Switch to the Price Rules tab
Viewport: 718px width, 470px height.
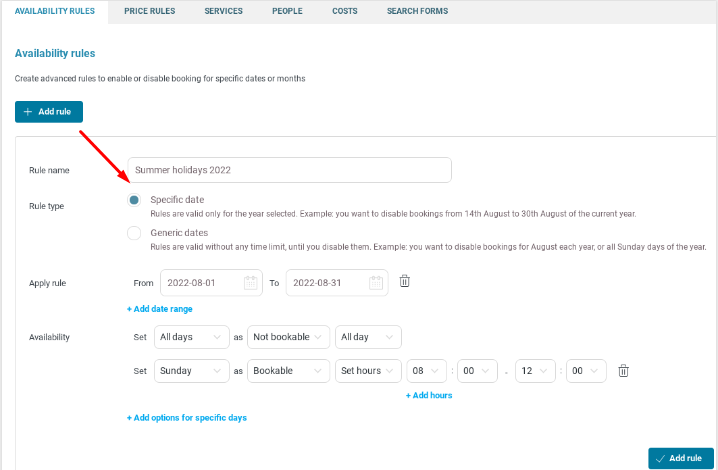149,11
